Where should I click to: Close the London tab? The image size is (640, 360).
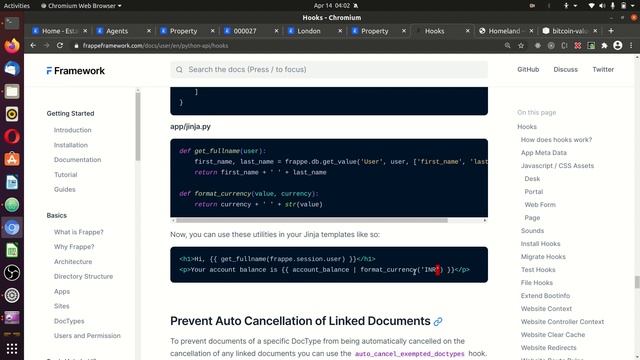[340, 31]
